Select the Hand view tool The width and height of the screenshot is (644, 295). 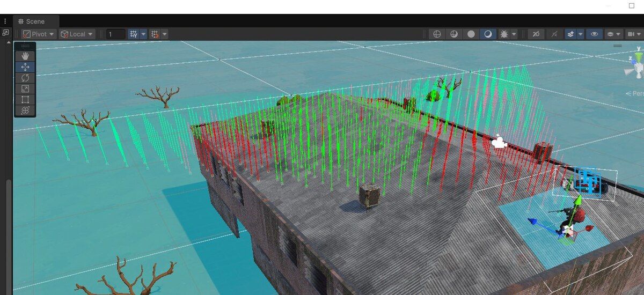pyautogui.click(x=25, y=56)
